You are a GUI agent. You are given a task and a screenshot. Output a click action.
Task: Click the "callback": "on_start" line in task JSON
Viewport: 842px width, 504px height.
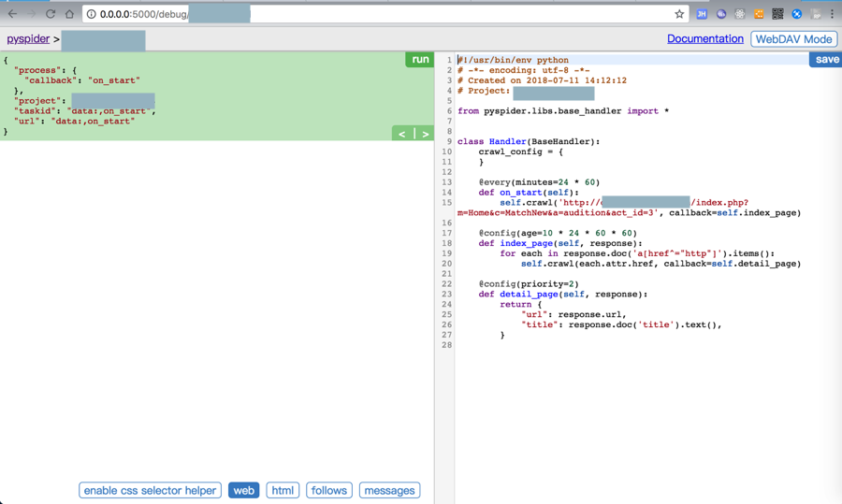tap(82, 80)
